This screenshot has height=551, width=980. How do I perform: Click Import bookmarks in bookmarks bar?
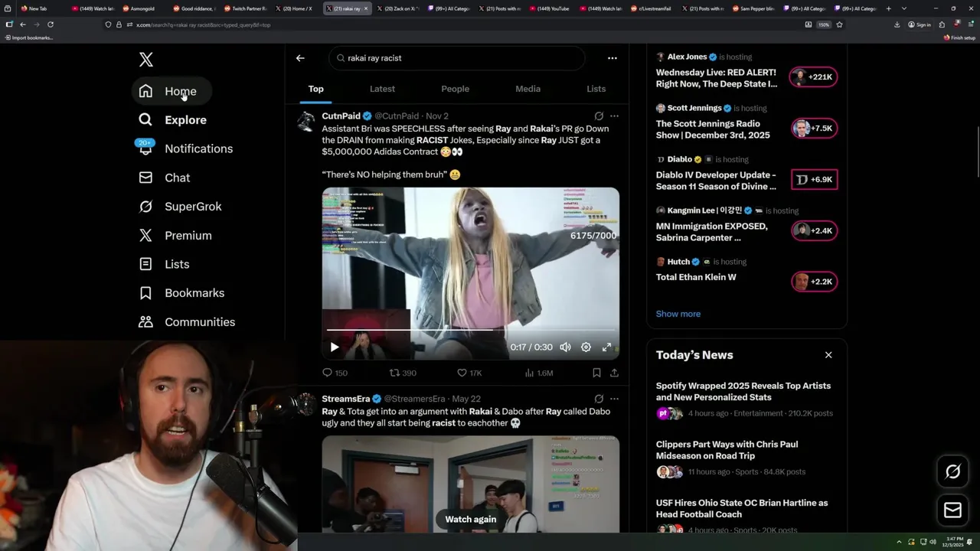pyautogui.click(x=29, y=37)
